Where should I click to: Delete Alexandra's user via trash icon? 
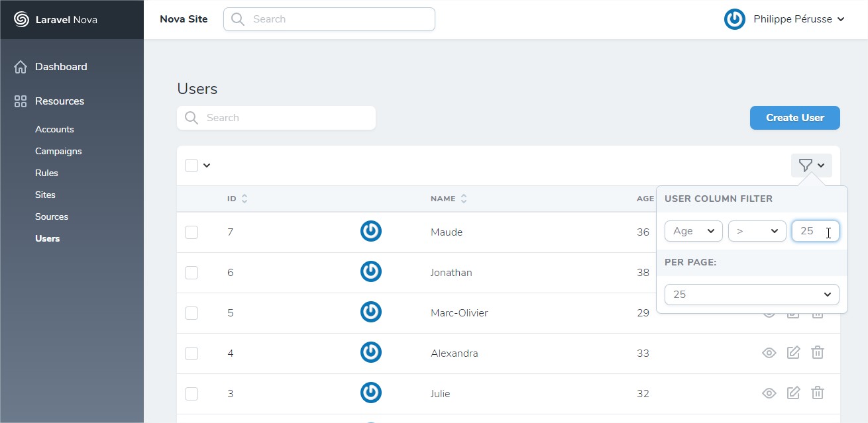(818, 353)
